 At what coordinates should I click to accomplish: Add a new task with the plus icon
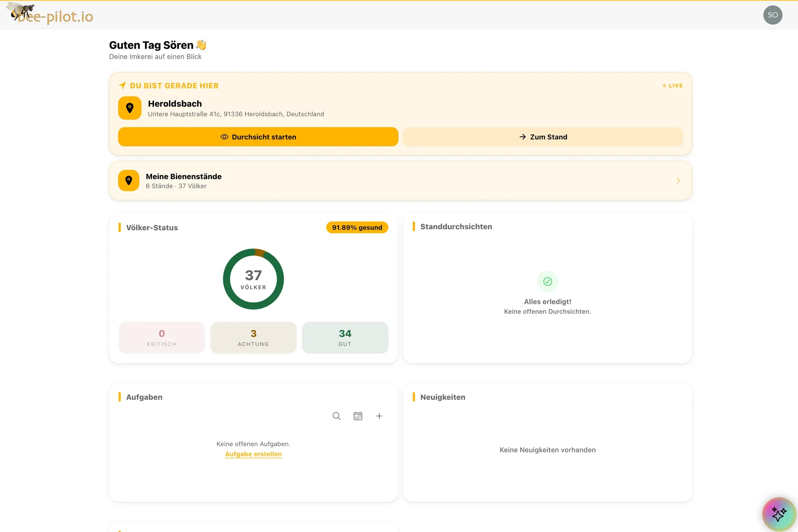379,416
